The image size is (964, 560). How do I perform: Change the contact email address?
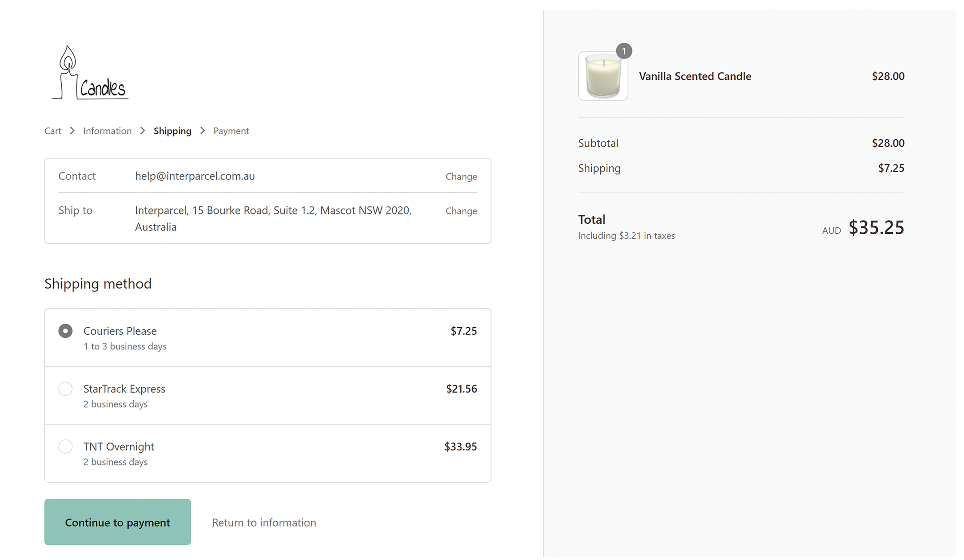click(461, 176)
